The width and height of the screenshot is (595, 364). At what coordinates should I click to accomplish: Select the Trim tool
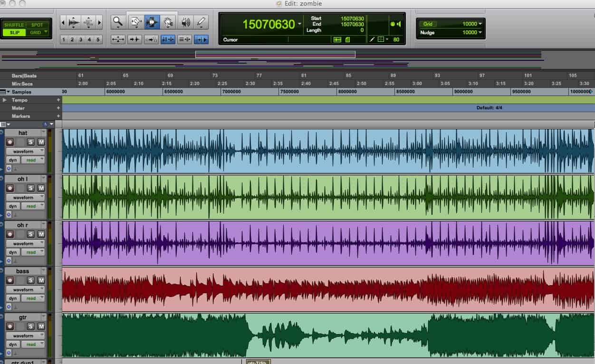[x=135, y=22]
